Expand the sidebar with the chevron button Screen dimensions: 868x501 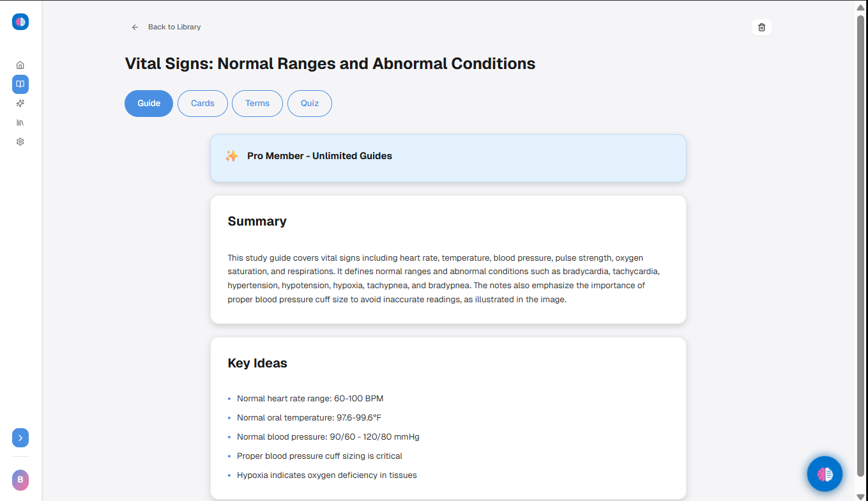tap(20, 438)
